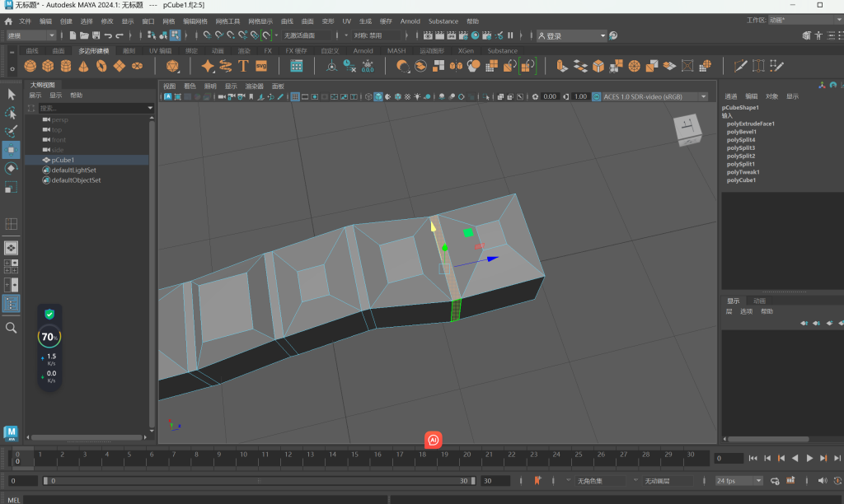Create a polygon cone from the shelf

83,66
